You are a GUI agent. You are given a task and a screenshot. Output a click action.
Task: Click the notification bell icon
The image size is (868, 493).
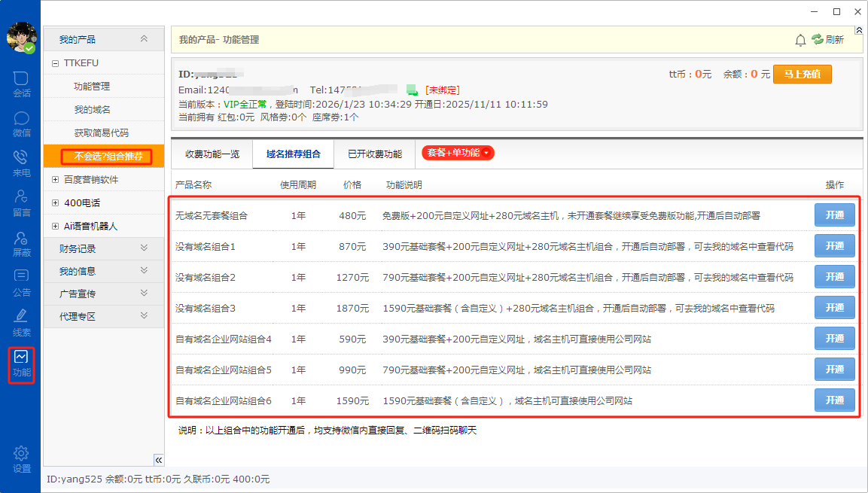[800, 40]
